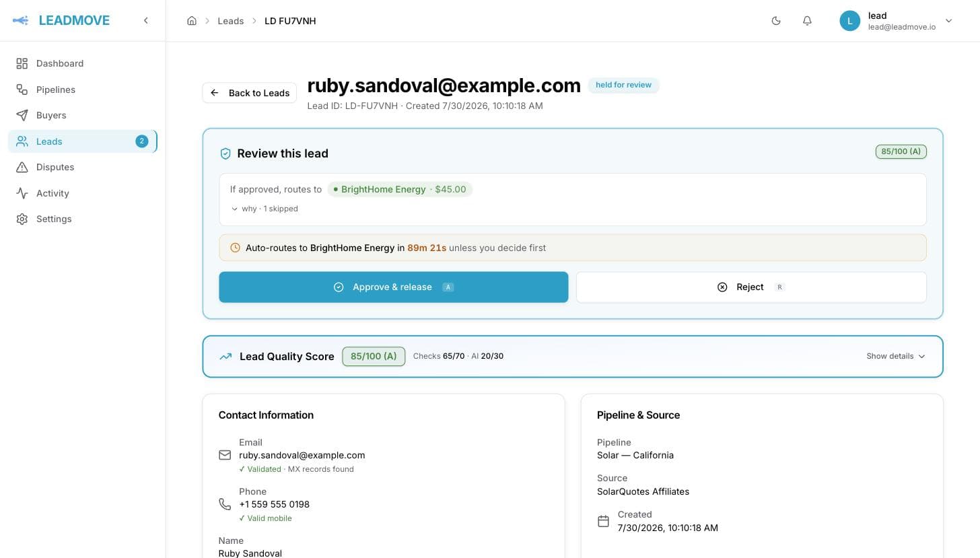This screenshot has height=558, width=980.
Task: Click the Buyers paper plane icon
Action: [22, 115]
